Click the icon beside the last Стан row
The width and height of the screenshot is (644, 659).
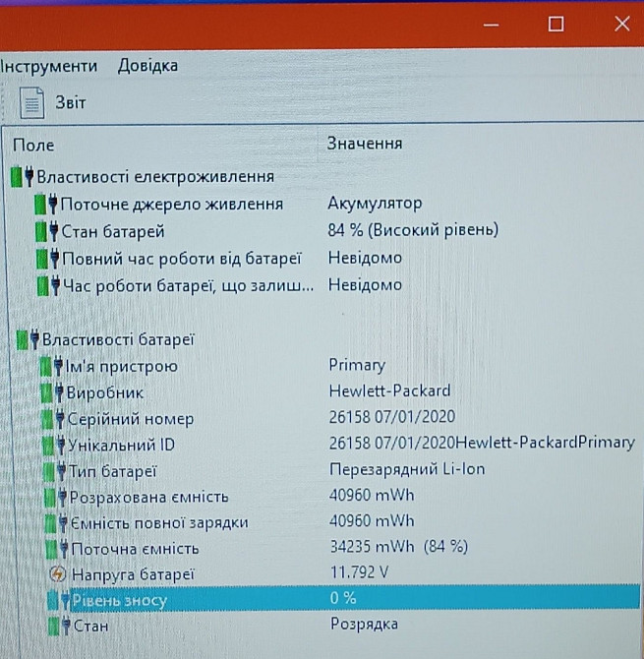[x=60, y=627]
